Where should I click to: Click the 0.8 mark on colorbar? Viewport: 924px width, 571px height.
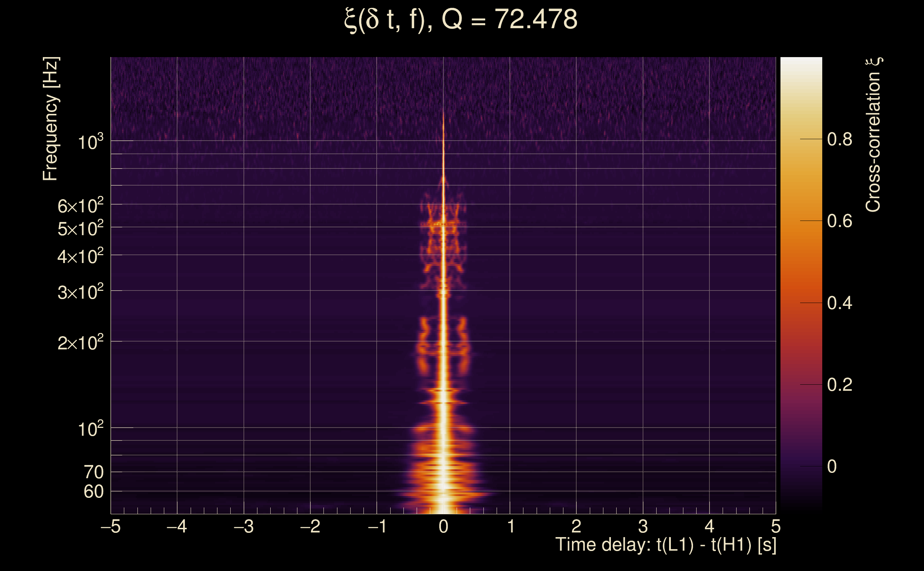click(839, 139)
